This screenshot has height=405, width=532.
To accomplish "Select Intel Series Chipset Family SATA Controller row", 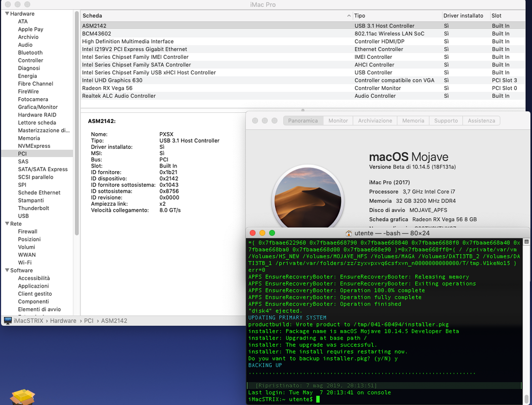I will point(303,65).
